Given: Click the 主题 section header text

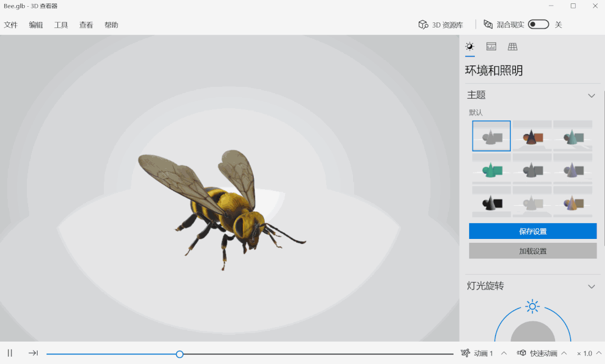Looking at the screenshot, I should point(476,95).
